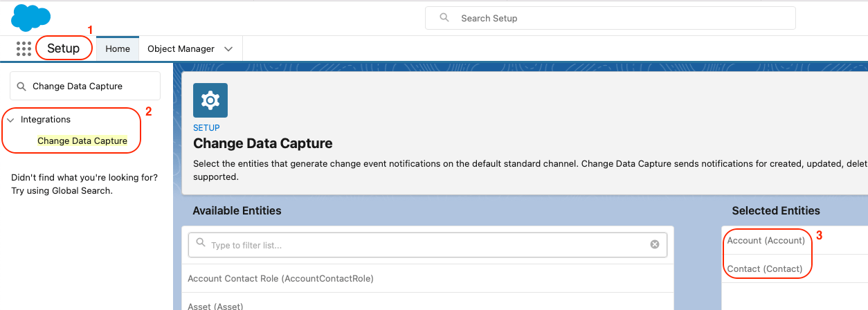This screenshot has width=868, height=310.
Task: Clear the entity filter with X icon
Action: (x=654, y=245)
